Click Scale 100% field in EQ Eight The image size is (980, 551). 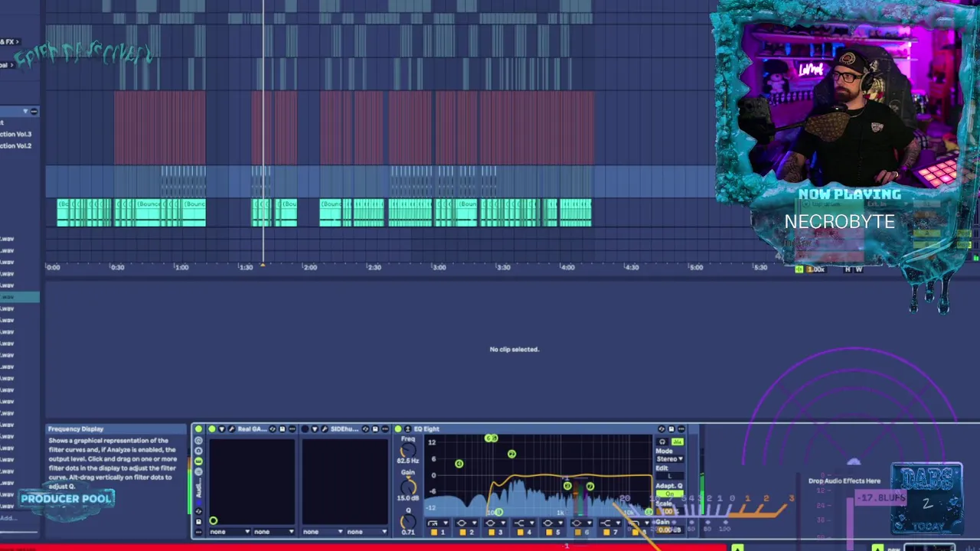point(669,511)
